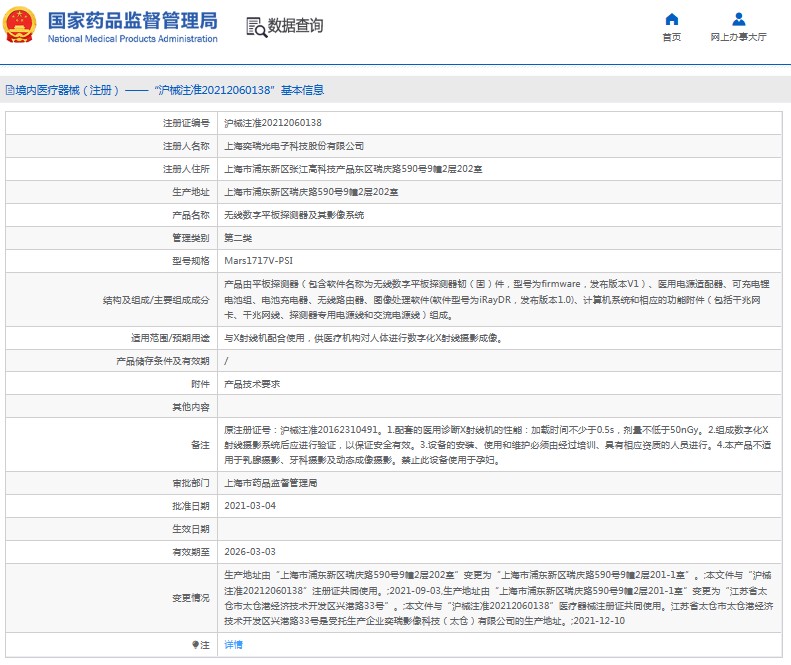Screen dimensions: 791x665
Task: Click the 备注 remarks paragraph
Action: point(497,445)
